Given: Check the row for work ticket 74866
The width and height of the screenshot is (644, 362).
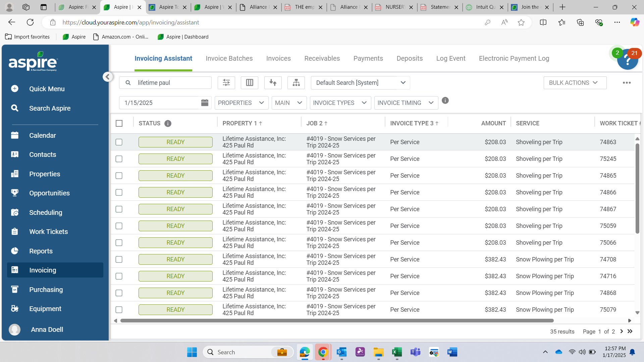Looking at the screenshot, I should point(119,192).
